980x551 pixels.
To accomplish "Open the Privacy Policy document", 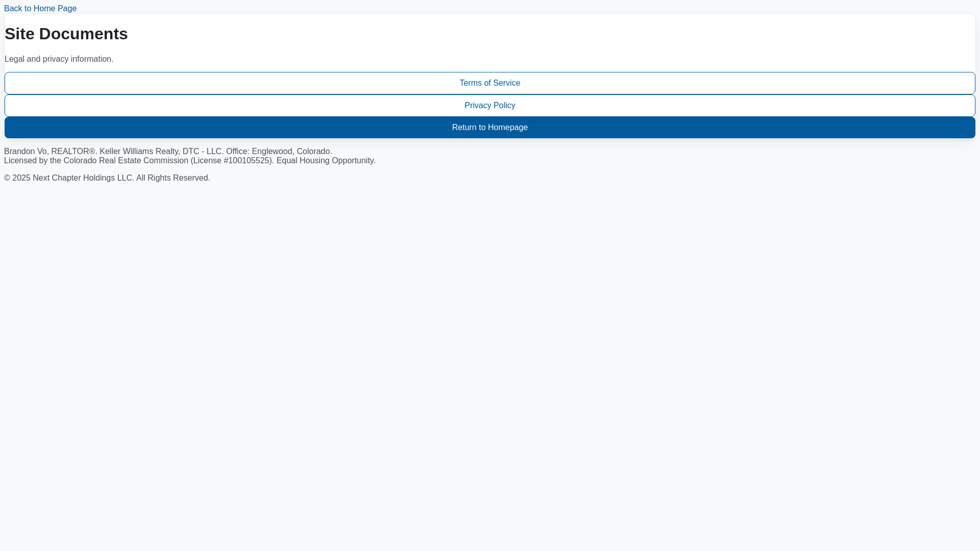I will click(x=490, y=106).
